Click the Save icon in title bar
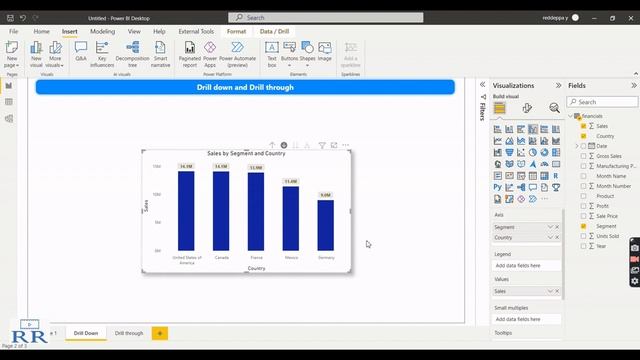Image resolution: width=640 pixels, height=360 pixels. (x=10, y=18)
